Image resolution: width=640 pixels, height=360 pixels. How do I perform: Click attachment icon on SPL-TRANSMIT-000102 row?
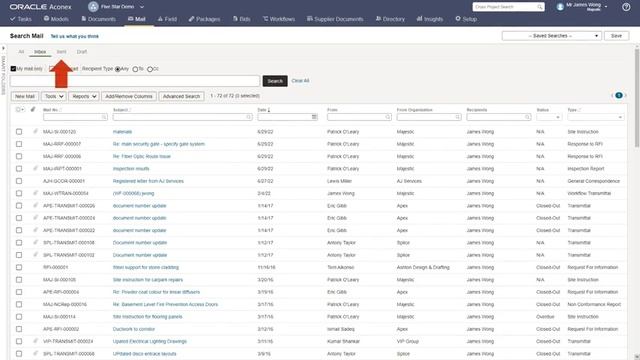pyautogui.click(x=35, y=255)
